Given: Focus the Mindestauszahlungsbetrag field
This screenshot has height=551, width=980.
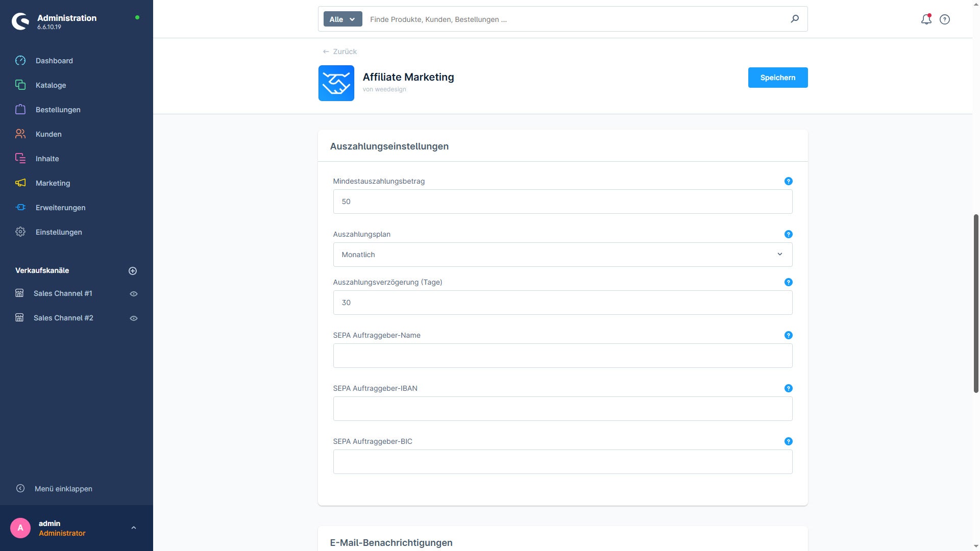Looking at the screenshot, I should (562, 202).
